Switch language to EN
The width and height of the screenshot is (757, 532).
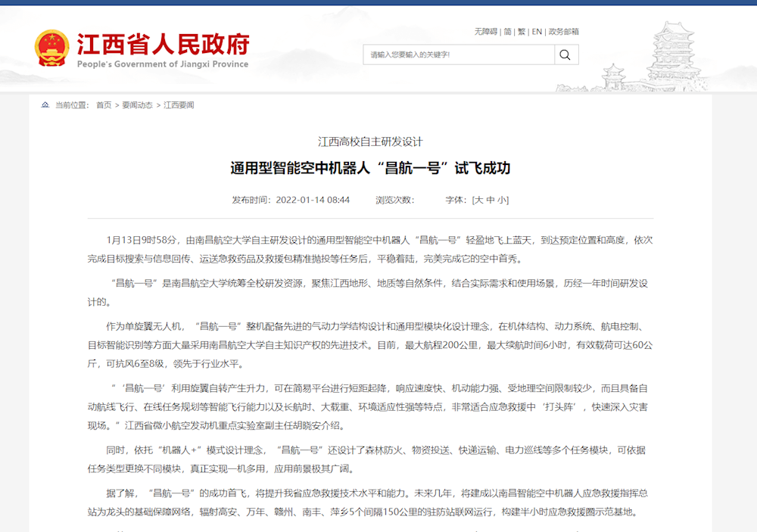point(537,32)
